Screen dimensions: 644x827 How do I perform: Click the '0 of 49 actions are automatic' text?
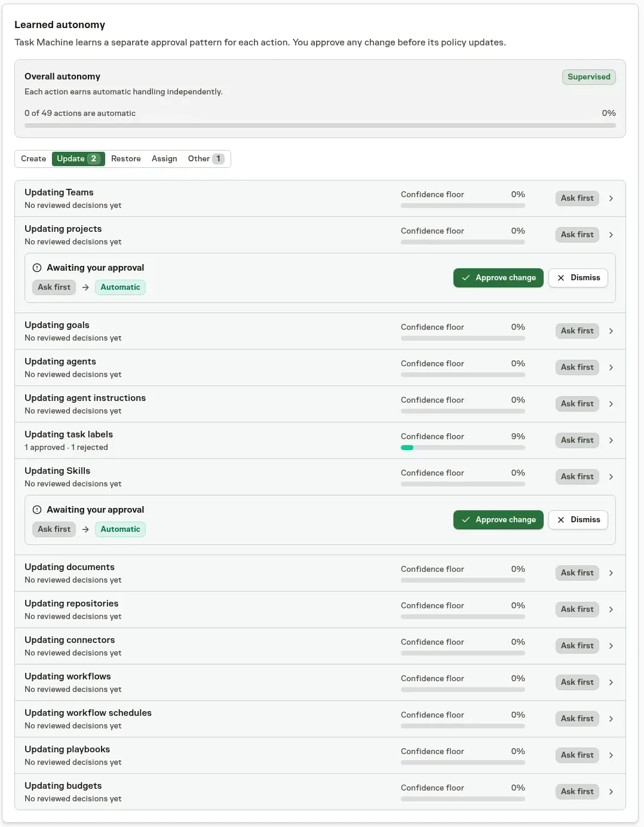point(80,114)
